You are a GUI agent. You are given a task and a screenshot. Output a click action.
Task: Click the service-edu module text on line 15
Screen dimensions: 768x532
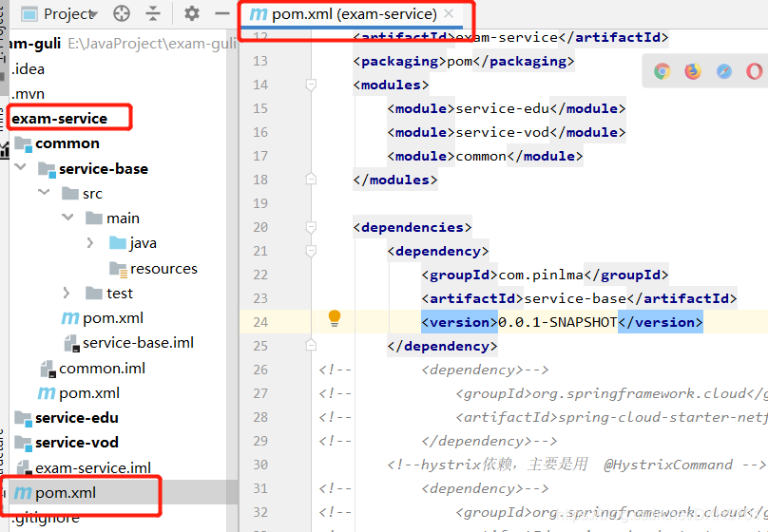(x=503, y=108)
